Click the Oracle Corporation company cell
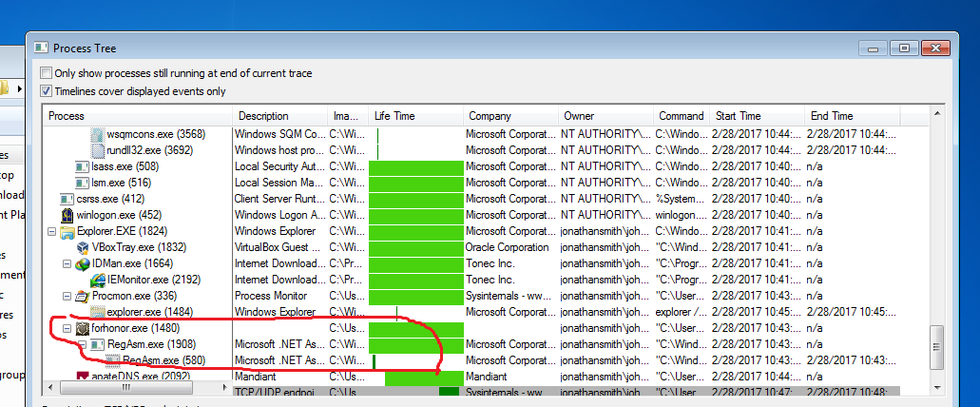 [x=509, y=247]
